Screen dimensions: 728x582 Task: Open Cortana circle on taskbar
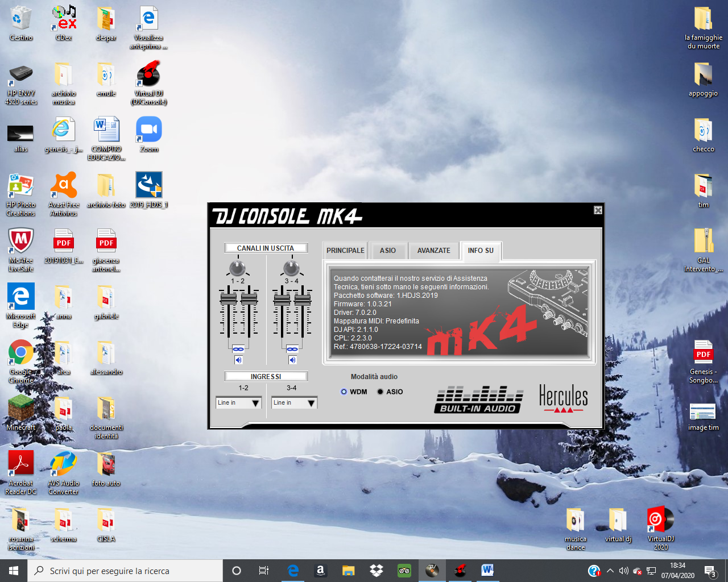tap(237, 571)
